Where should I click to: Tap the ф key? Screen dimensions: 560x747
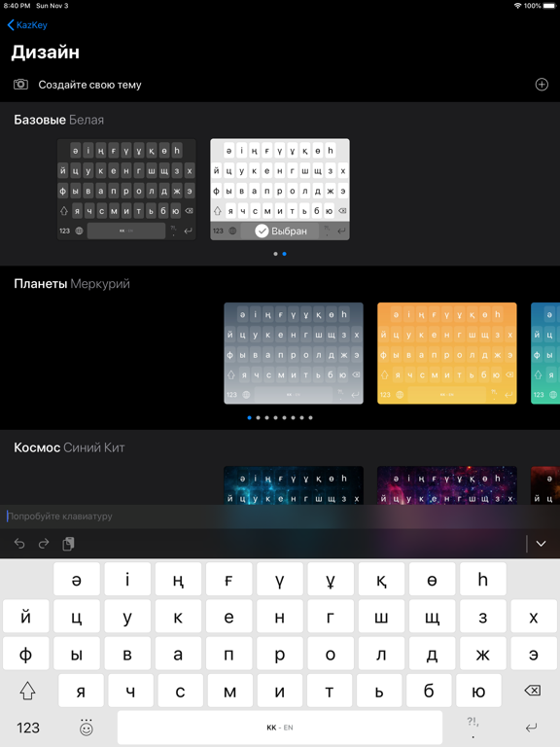(x=25, y=654)
